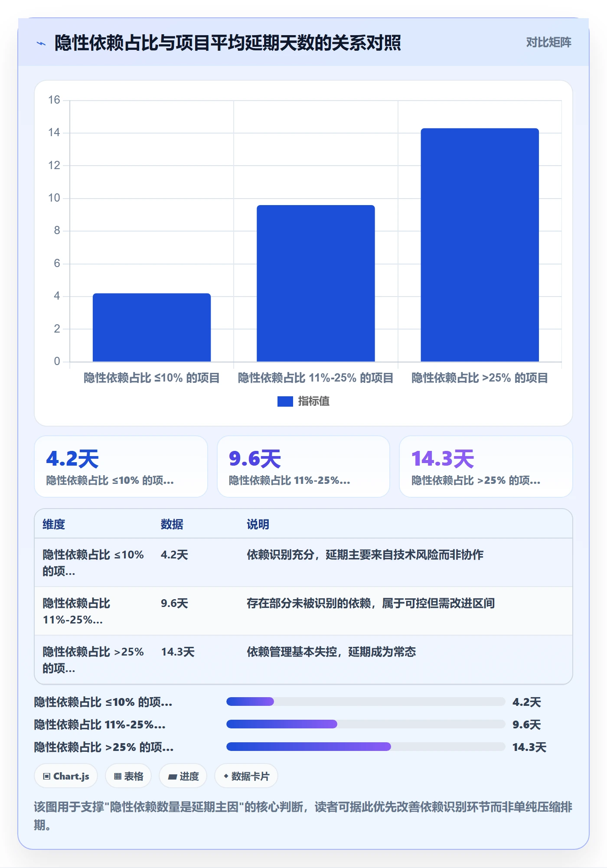Click x-axis label 隐性依赖占比 ≤10% 的项目
Image resolution: width=607 pixels, height=868 pixels.
pos(152,378)
